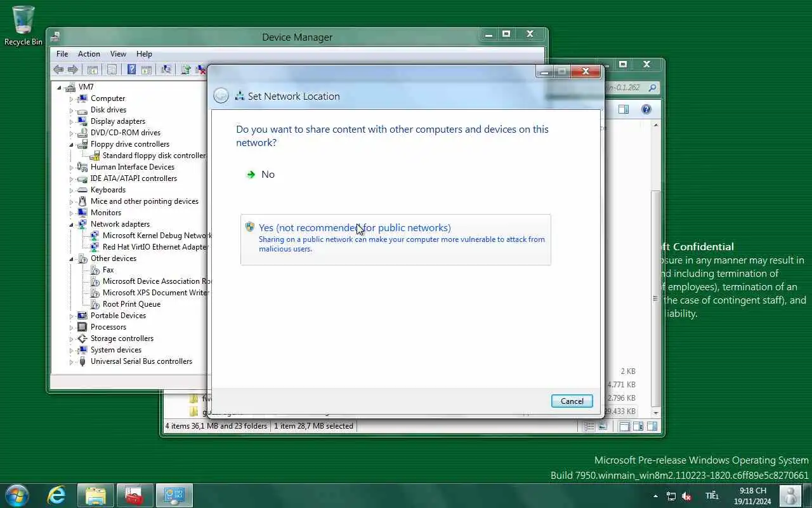Click the network icon in system tray
Viewport: 812px width, 508px height.
pos(671,496)
